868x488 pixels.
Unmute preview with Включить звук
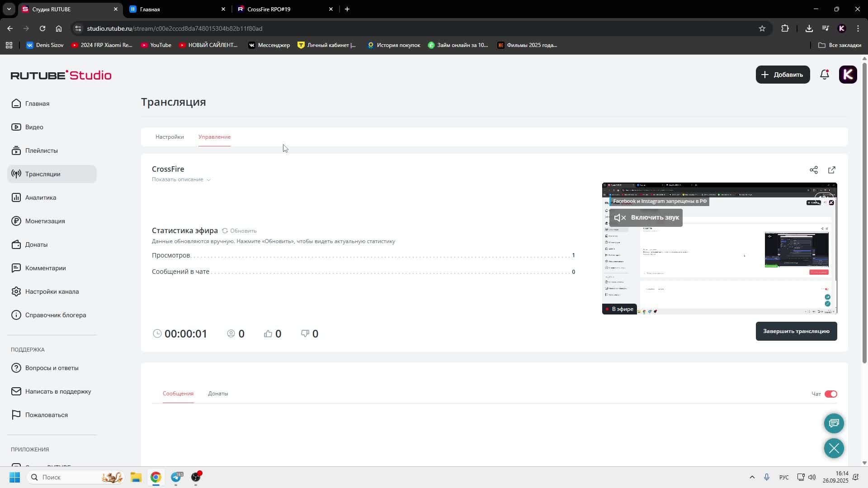coord(646,218)
